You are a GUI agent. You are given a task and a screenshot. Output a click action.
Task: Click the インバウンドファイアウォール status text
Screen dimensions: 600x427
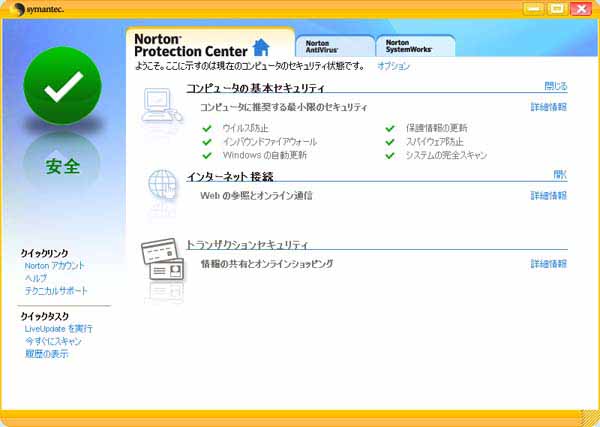pyautogui.click(x=270, y=142)
